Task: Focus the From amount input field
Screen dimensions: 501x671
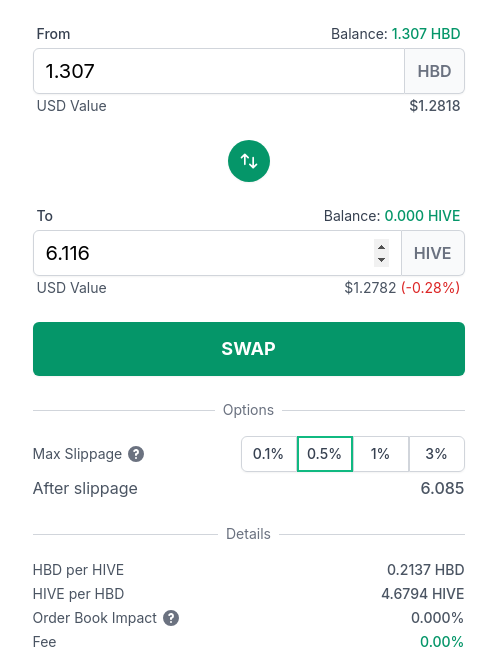Action: [219, 71]
